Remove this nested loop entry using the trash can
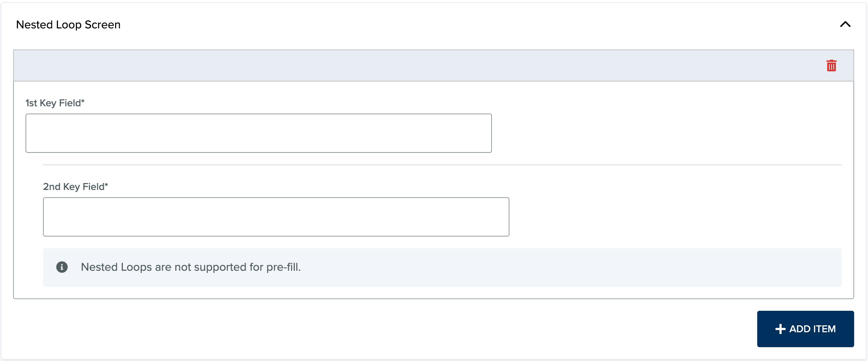Screen dimensions: 868x361 click(831, 66)
